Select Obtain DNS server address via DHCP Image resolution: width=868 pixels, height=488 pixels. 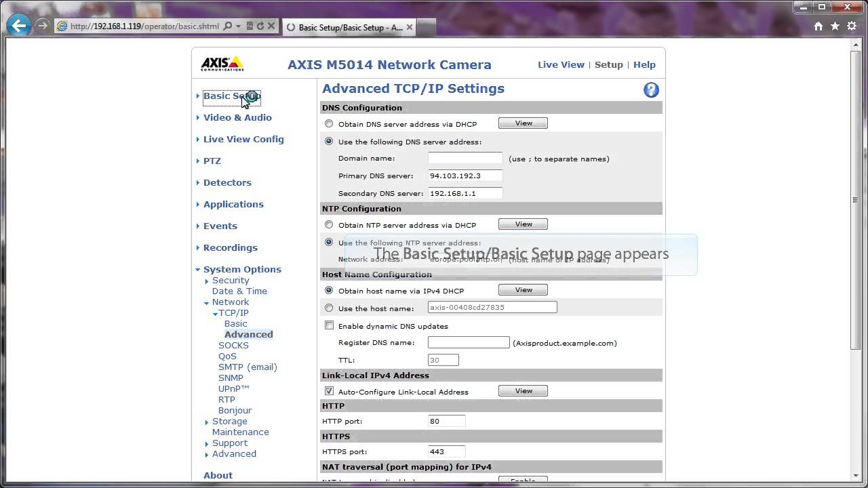tap(329, 124)
